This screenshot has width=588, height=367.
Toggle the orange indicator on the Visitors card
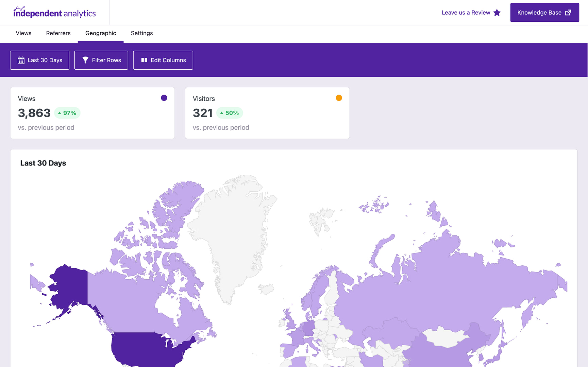click(x=339, y=98)
